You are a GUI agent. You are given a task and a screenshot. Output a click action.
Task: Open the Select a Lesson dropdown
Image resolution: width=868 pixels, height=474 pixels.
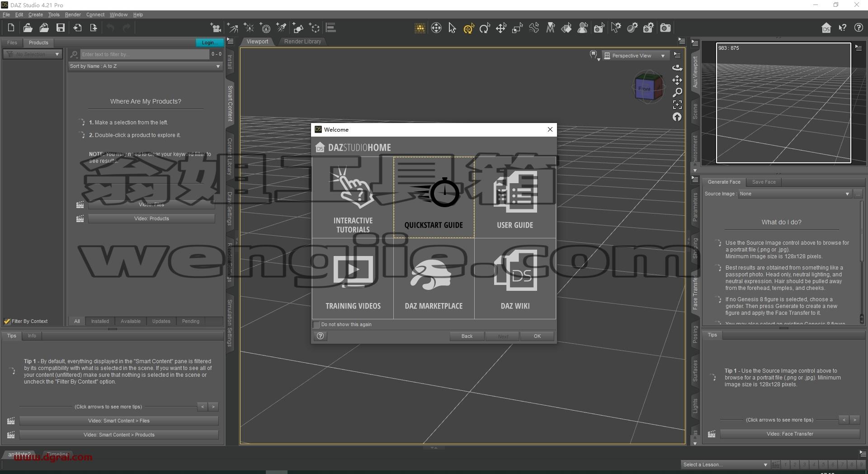point(725,465)
